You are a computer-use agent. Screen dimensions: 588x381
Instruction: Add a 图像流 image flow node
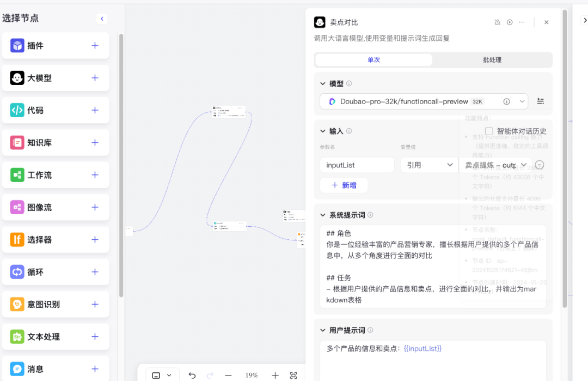[95, 207]
